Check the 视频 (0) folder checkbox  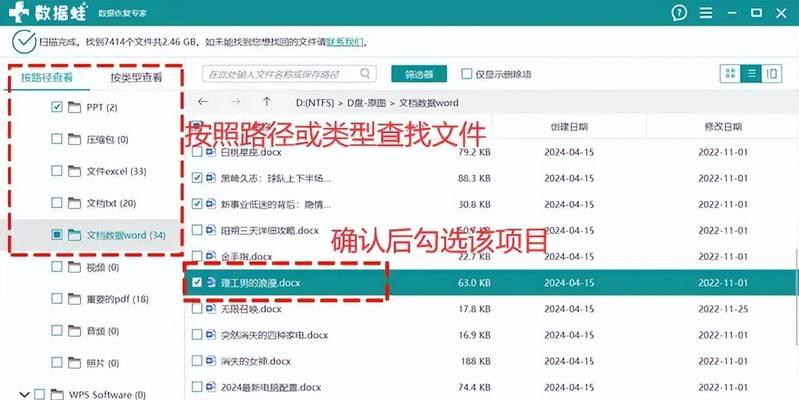[x=57, y=267]
